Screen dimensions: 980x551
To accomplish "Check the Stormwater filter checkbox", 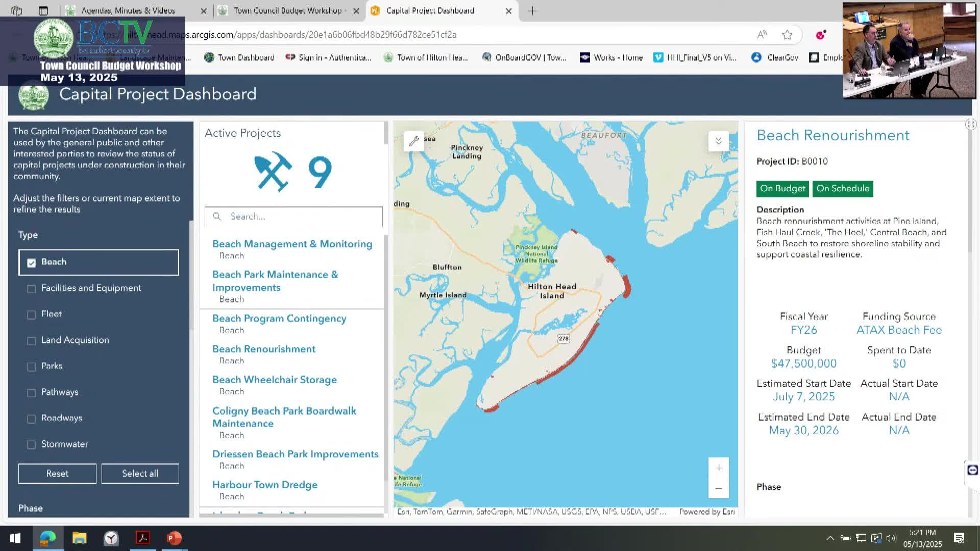I will tap(32, 444).
